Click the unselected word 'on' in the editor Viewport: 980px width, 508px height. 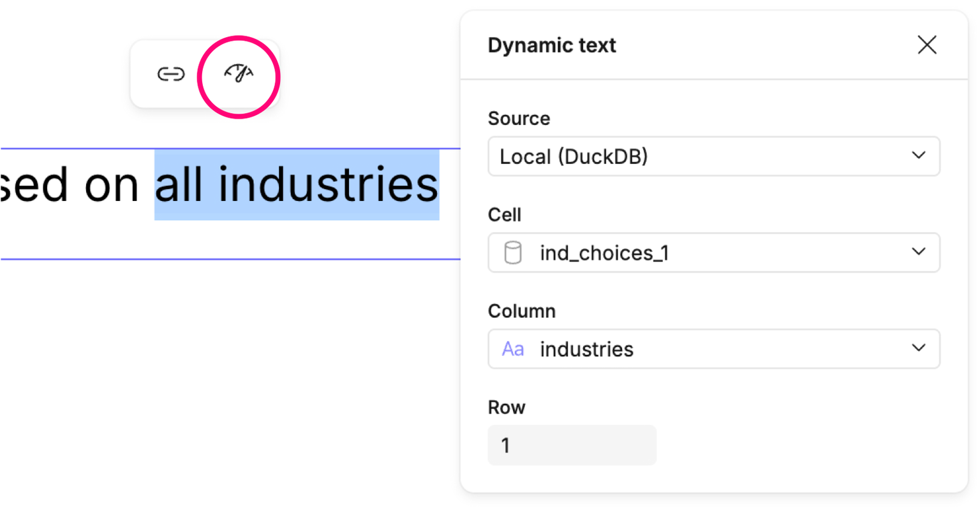pyautogui.click(x=112, y=185)
